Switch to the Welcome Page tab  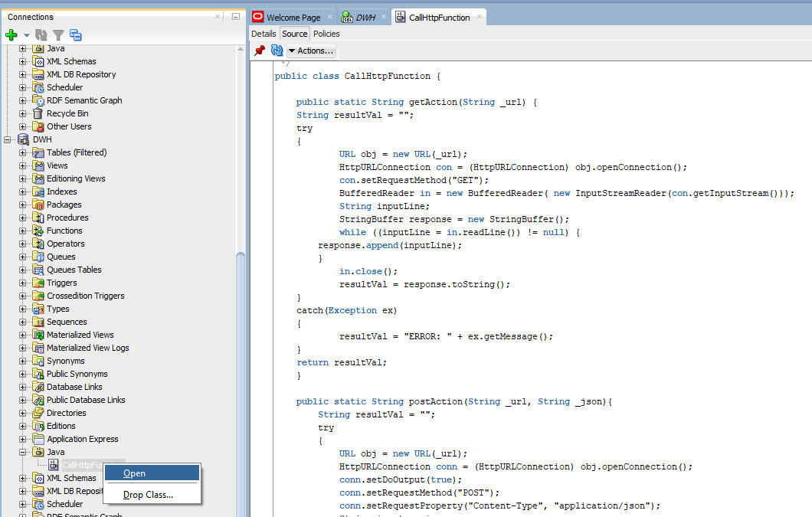[293, 17]
